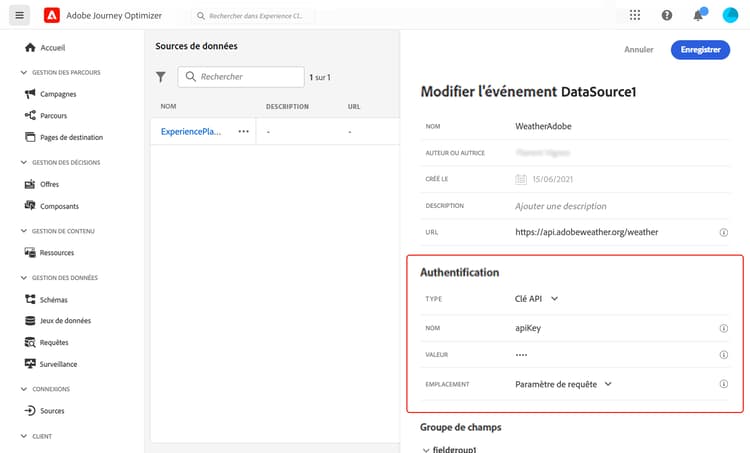750x453 pixels.
Task: Open the hamburger navigation menu
Action: pos(20,15)
